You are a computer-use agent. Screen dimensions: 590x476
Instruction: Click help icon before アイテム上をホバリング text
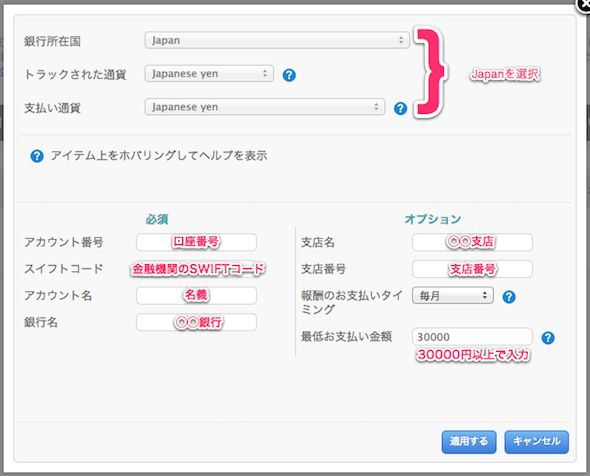pos(37,156)
